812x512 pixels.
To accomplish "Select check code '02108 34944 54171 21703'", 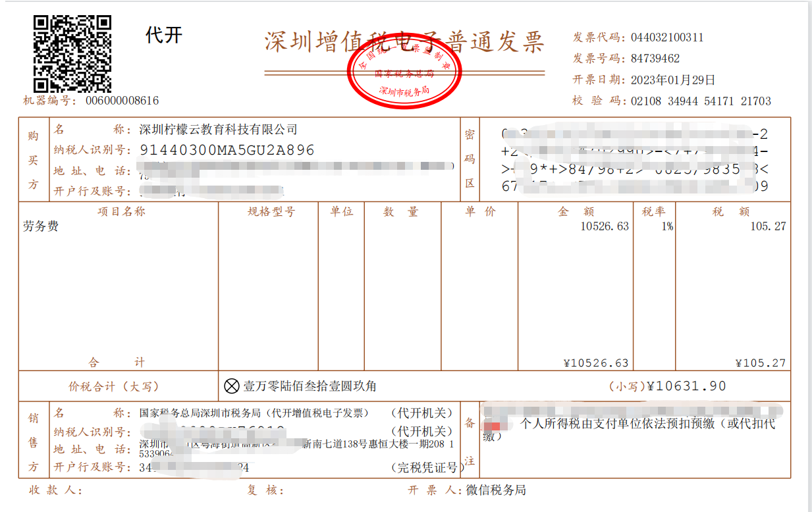I will tap(701, 101).
